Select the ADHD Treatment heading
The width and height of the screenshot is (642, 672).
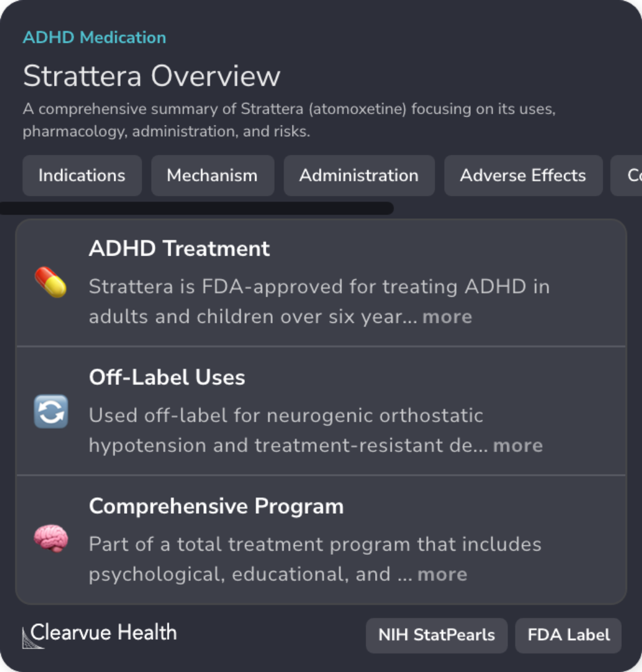[x=180, y=249]
